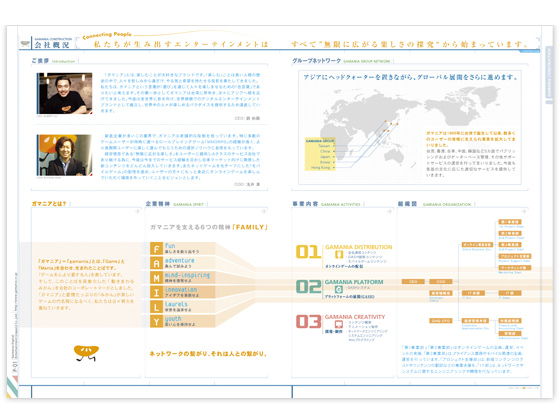Click the orange A adventure tile
This screenshot has width=560, height=420.
point(156,263)
